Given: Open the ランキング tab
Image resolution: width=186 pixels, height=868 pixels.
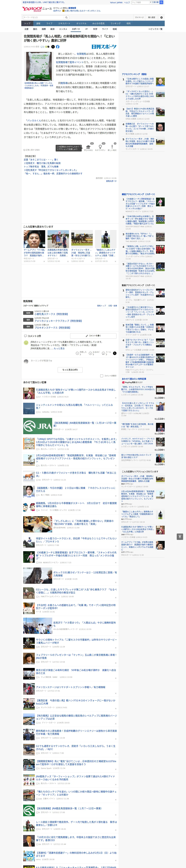Looking at the screenshot, I should [115, 24].
